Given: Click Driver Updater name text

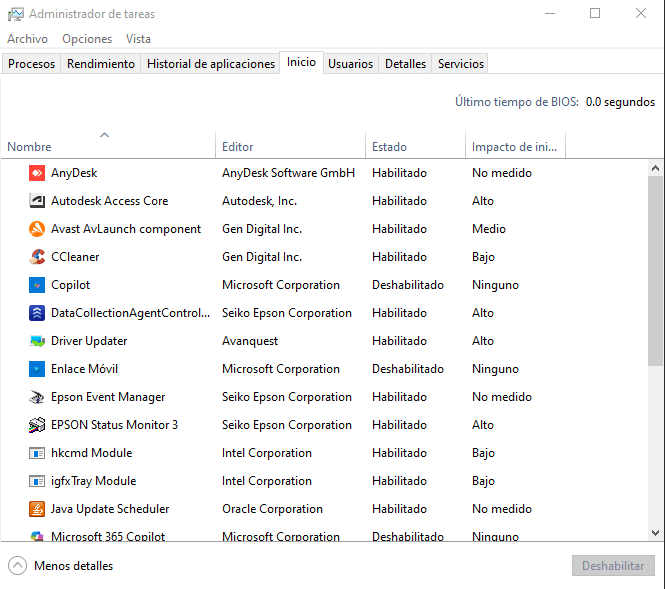Looking at the screenshot, I should 89,341.
